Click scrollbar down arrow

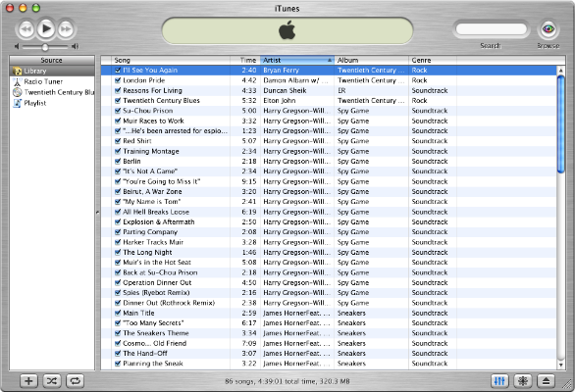(x=560, y=365)
